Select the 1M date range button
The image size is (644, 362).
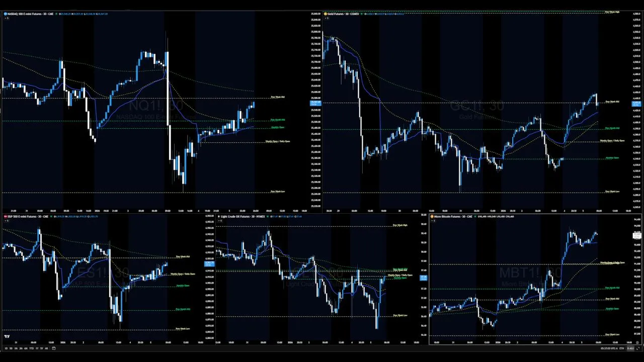(x=16, y=348)
